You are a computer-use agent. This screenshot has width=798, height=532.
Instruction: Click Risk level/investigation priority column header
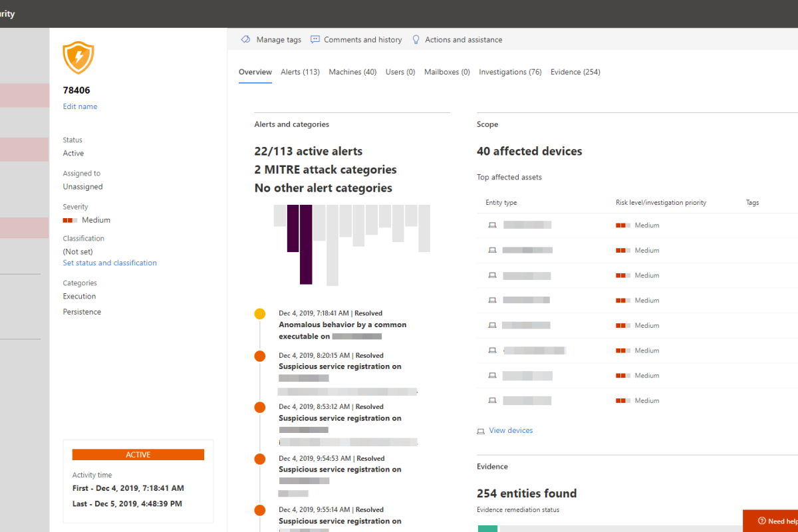click(x=661, y=203)
